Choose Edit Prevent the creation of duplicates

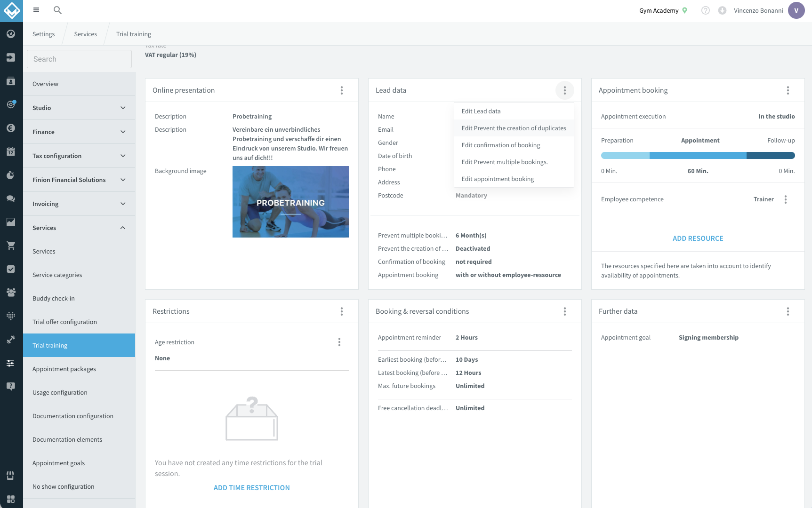point(514,128)
